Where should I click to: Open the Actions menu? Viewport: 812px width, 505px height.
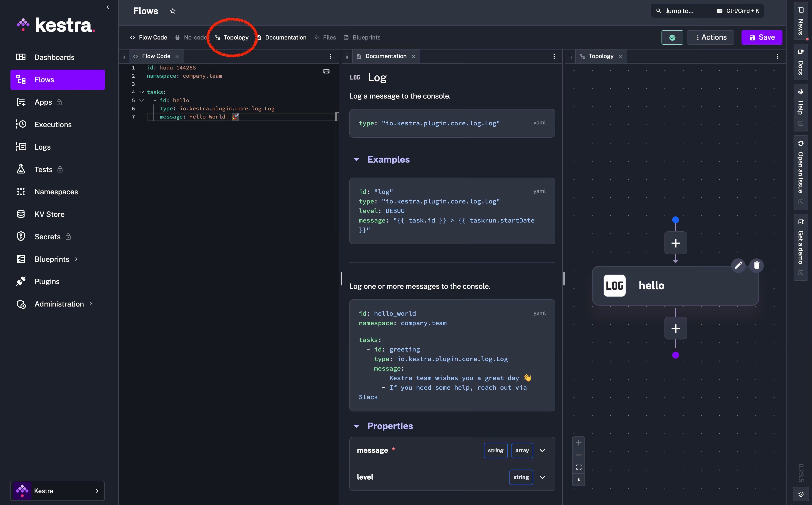tap(710, 37)
